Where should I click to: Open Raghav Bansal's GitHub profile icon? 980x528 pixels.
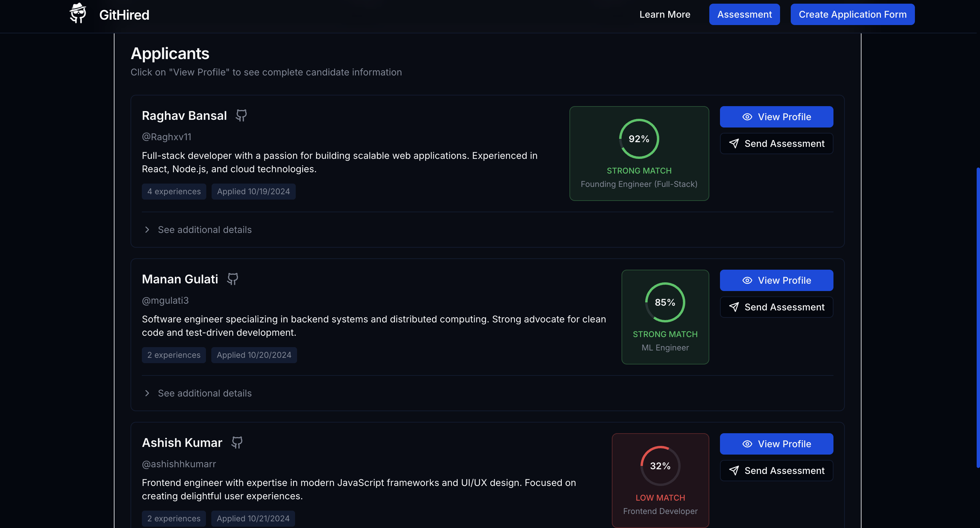pos(241,115)
